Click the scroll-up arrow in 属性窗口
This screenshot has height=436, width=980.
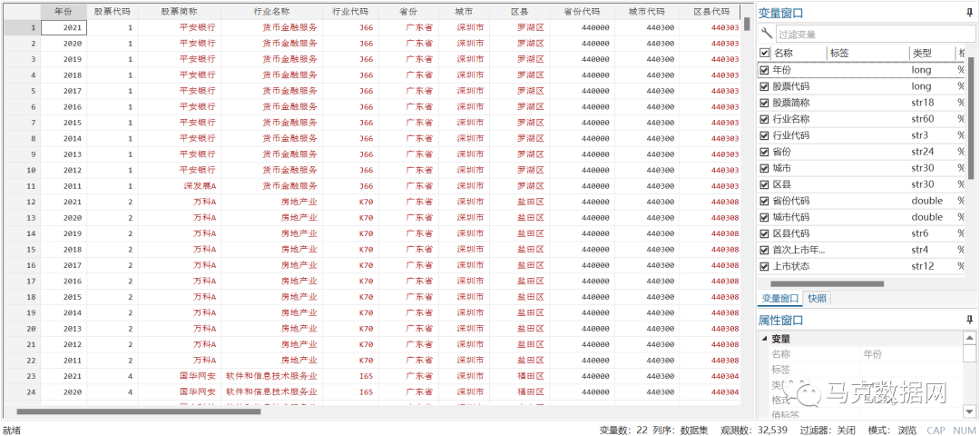pos(969,338)
